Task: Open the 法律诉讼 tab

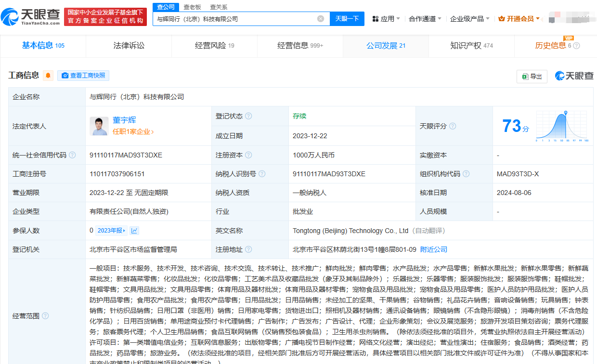Action: (x=129, y=46)
